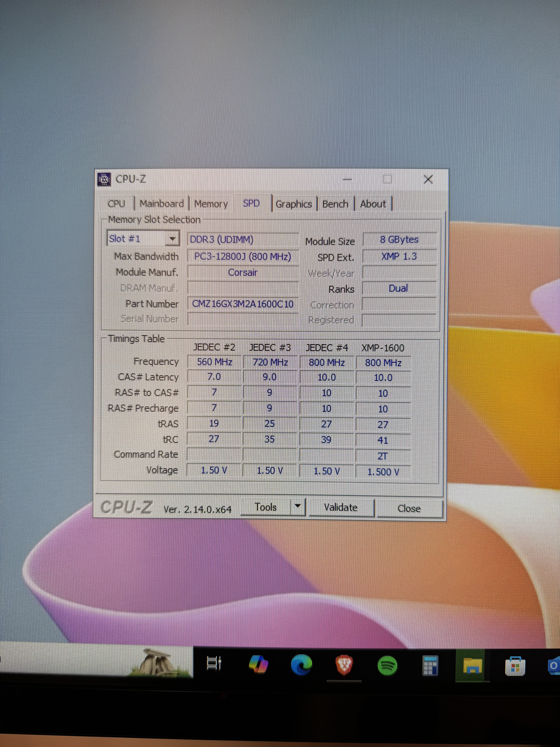Click the PC3-12800J (800 MHz) bandwidth value

[243, 257]
